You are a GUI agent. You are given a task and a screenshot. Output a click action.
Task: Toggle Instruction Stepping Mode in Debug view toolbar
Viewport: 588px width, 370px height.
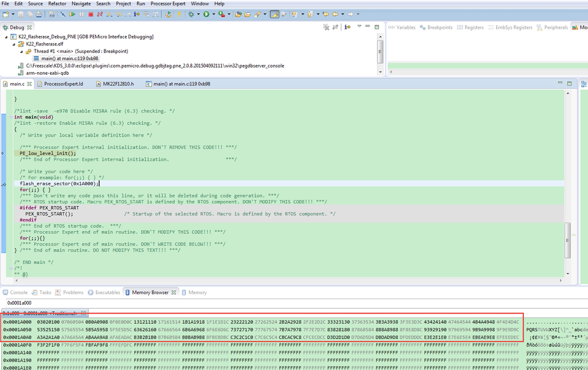point(348,27)
